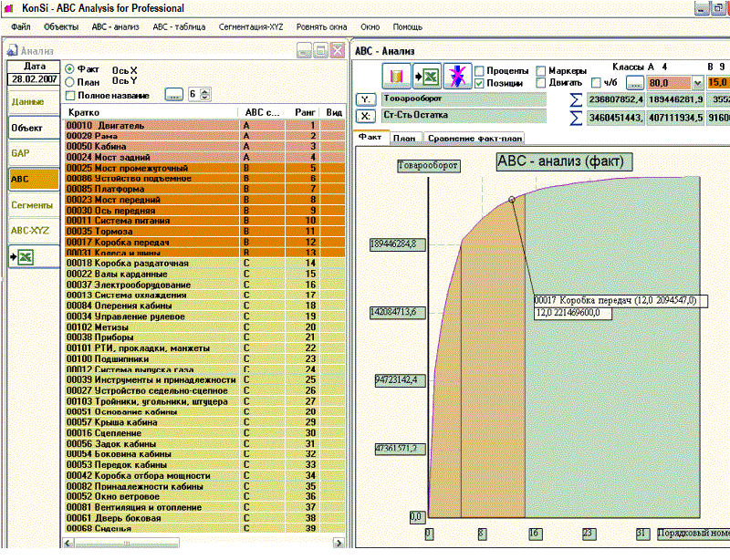Image resolution: width=730 pixels, height=560 pixels.
Task: Check the Полное название option
Action: (x=70, y=95)
